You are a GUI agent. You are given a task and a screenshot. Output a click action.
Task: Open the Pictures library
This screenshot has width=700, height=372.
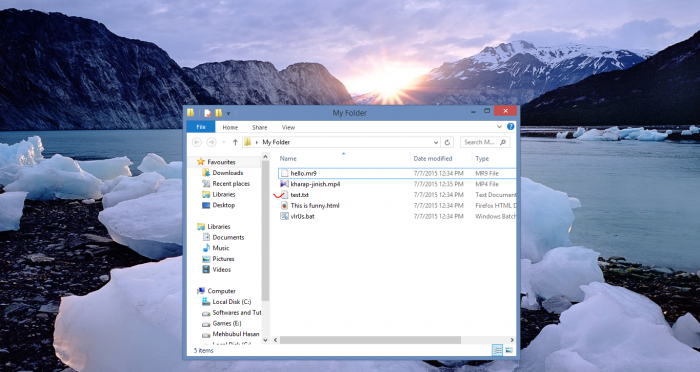coord(223,259)
